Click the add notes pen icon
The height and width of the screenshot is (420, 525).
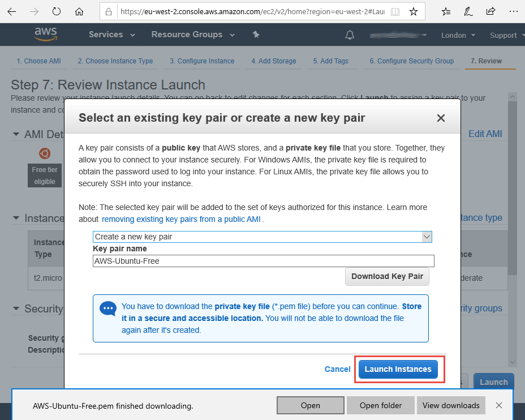468,12
